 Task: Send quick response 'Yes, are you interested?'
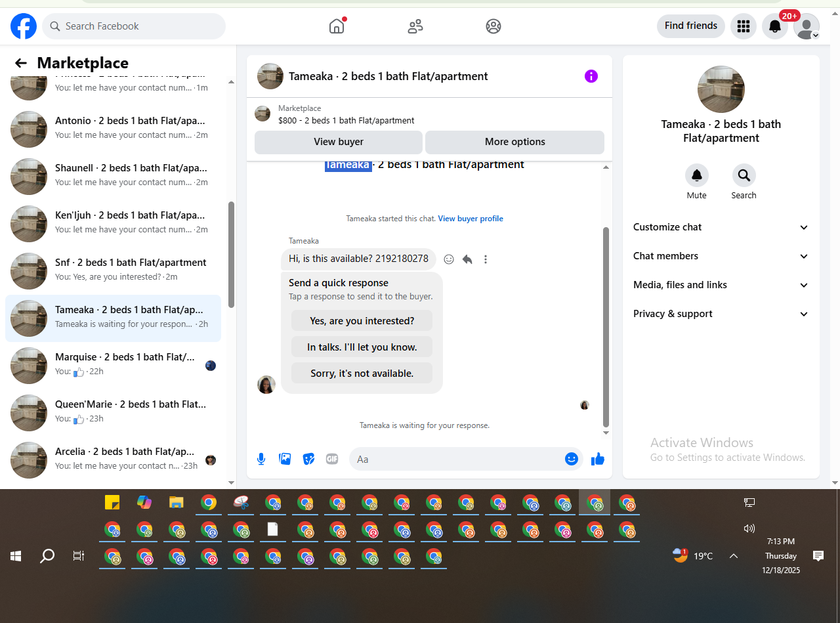[362, 321]
